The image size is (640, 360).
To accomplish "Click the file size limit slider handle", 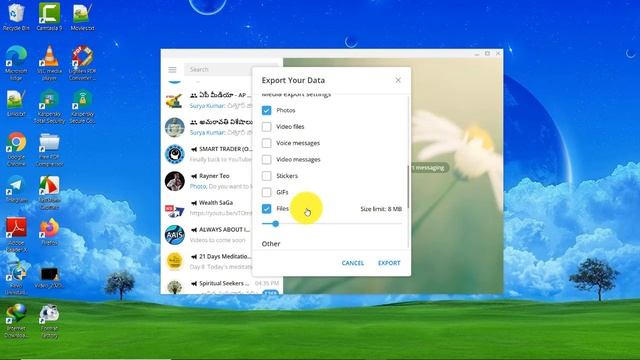I will [276, 224].
